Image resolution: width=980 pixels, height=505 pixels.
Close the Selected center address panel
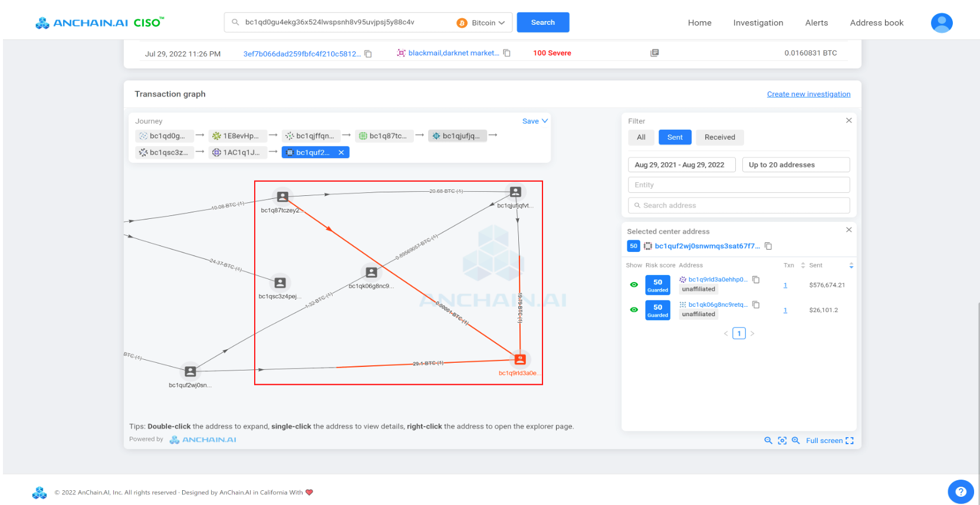pyautogui.click(x=849, y=230)
